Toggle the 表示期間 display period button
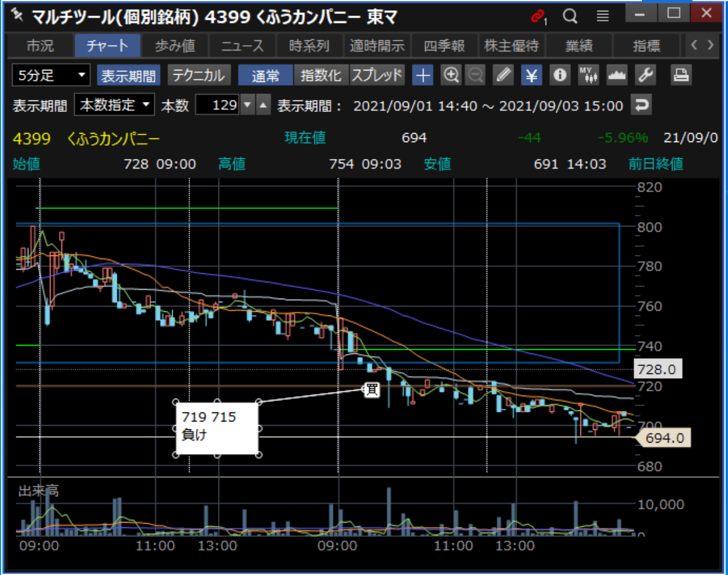This screenshot has height=575, width=728. [x=128, y=76]
